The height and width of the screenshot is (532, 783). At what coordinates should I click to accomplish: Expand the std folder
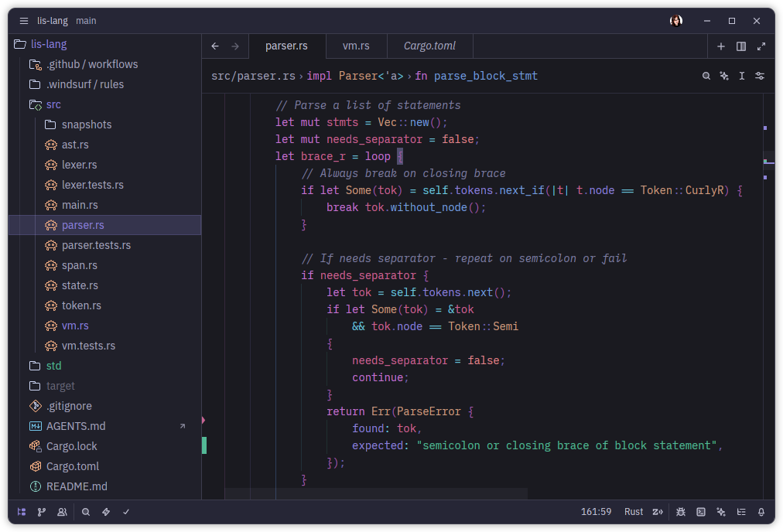click(x=105, y=366)
